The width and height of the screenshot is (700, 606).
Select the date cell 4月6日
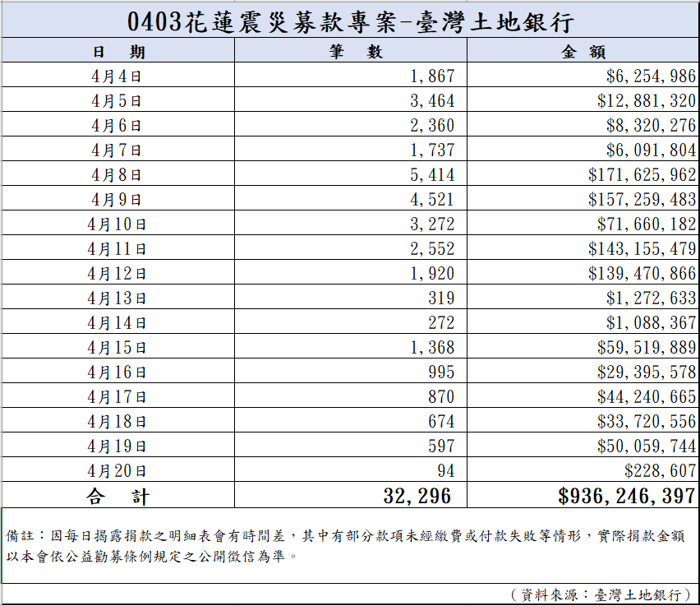coord(118,124)
